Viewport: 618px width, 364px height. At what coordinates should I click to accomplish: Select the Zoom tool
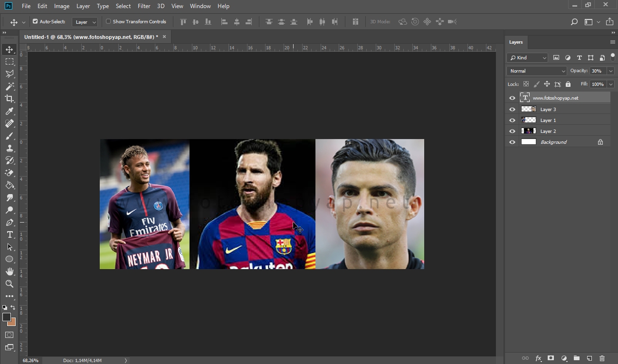[10, 284]
